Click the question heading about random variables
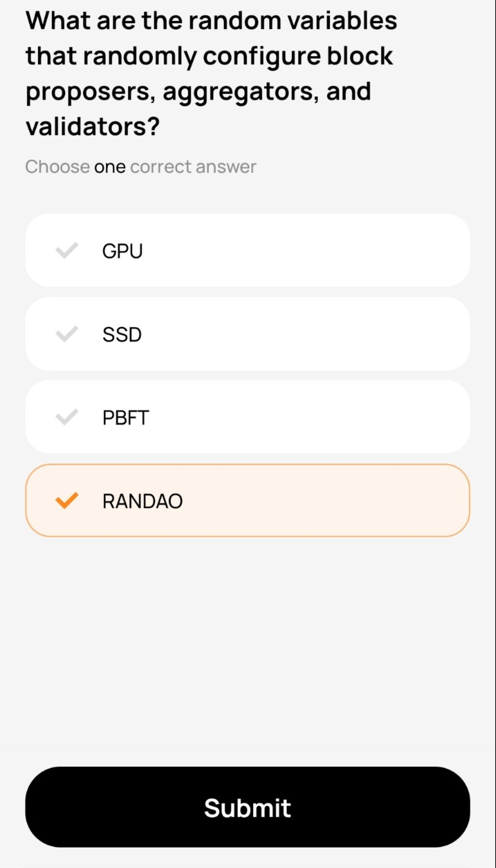This screenshot has width=496, height=868. click(211, 73)
